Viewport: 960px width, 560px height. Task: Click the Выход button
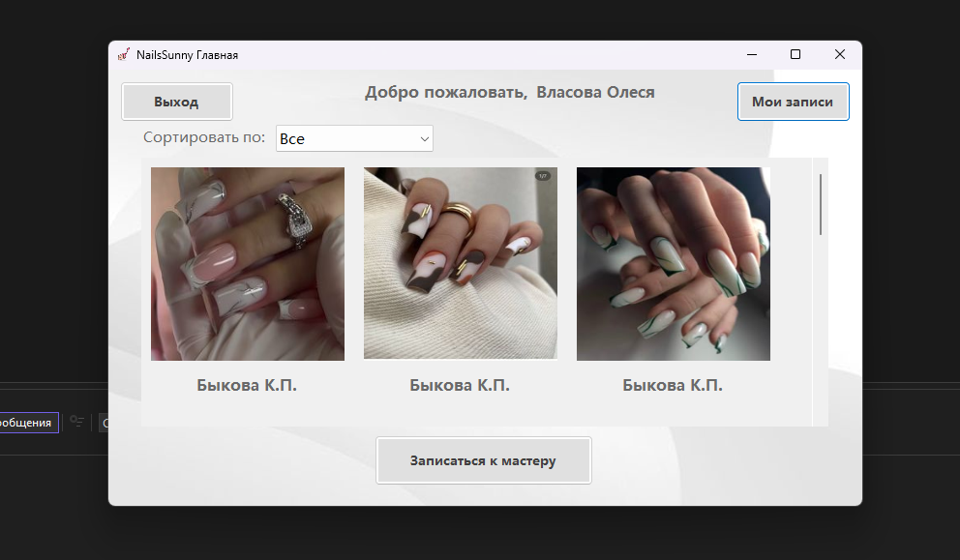[177, 102]
